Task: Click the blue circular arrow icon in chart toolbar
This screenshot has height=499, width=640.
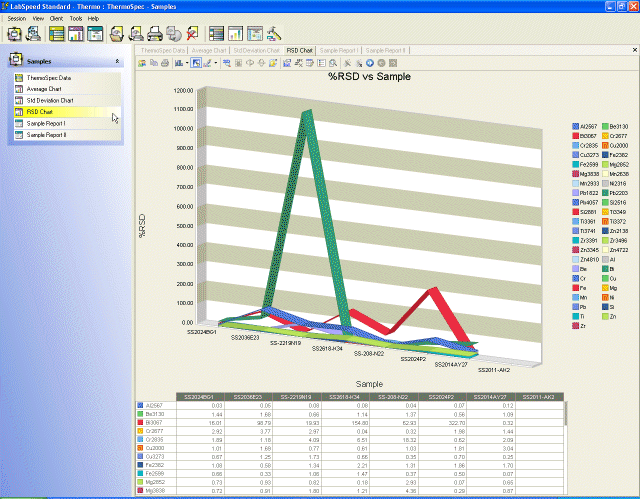Action: [x=370, y=63]
